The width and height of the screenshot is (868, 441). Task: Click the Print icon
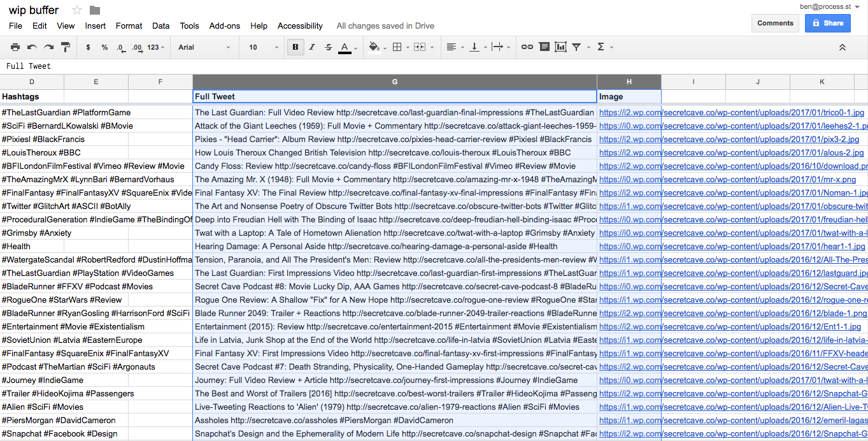pos(15,47)
